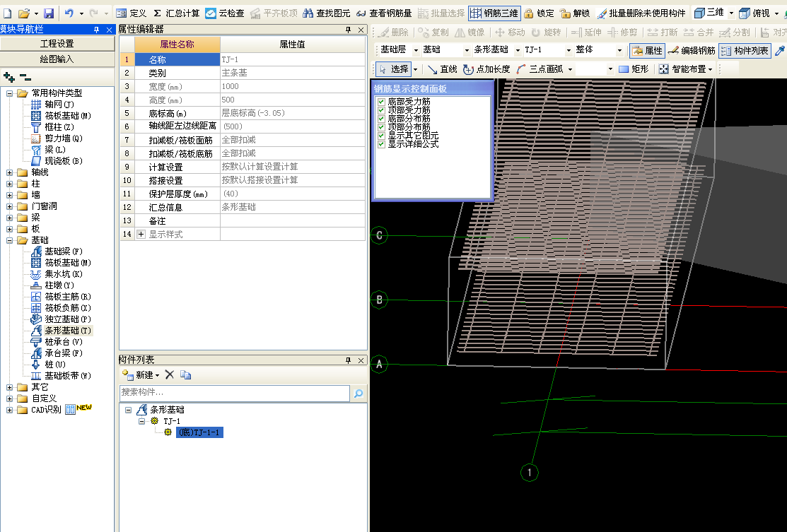Open the 俯视 view dropdown arrow

776,13
